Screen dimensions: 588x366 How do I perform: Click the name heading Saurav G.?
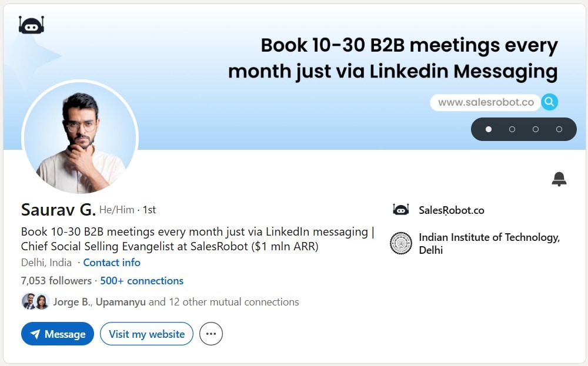coord(59,209)
